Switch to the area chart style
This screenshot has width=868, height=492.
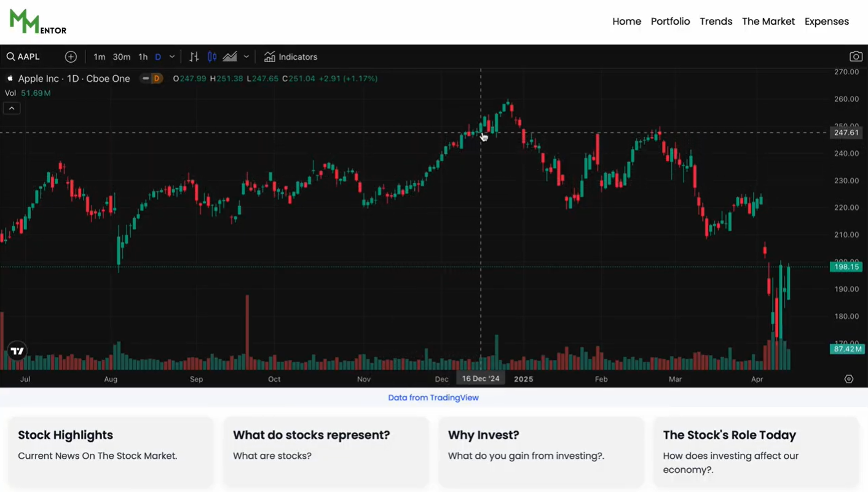[x=230, y=57]
